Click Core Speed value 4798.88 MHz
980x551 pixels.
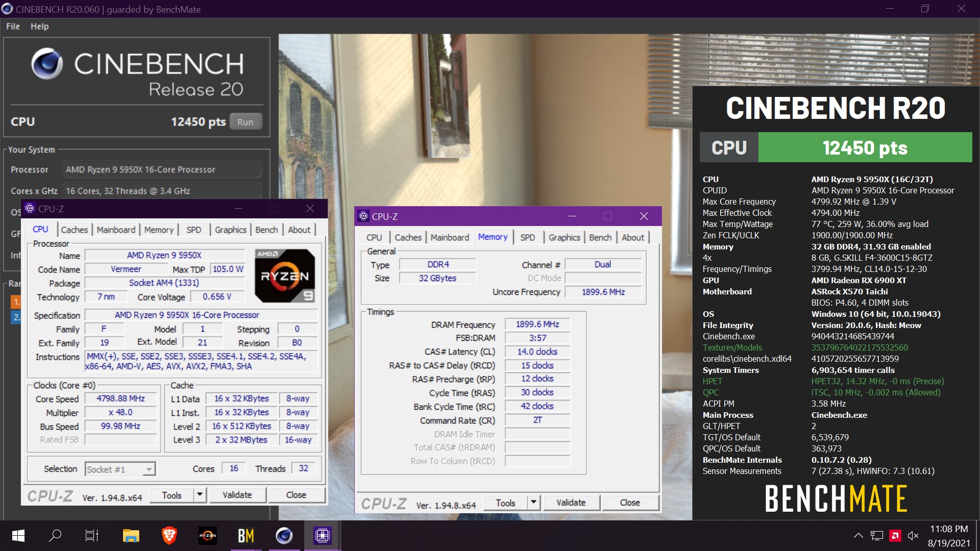tap(121, 398)
